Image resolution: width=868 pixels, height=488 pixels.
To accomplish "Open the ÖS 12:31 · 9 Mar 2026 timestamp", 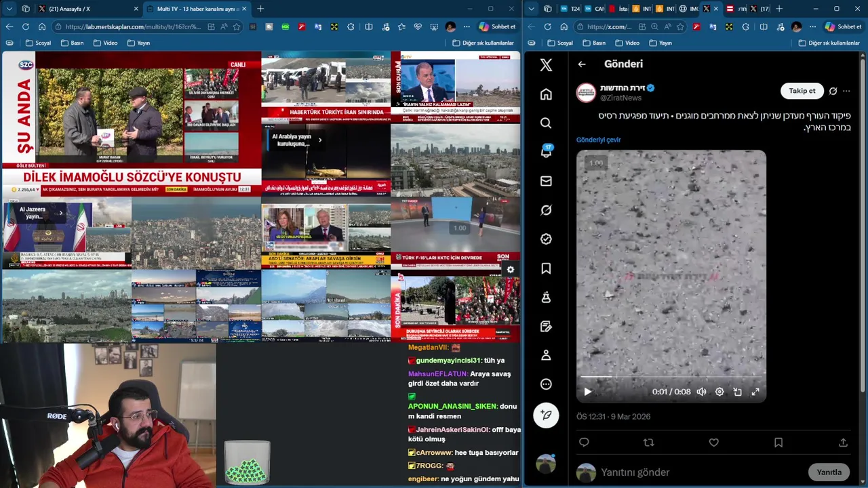I will [613, 417].
